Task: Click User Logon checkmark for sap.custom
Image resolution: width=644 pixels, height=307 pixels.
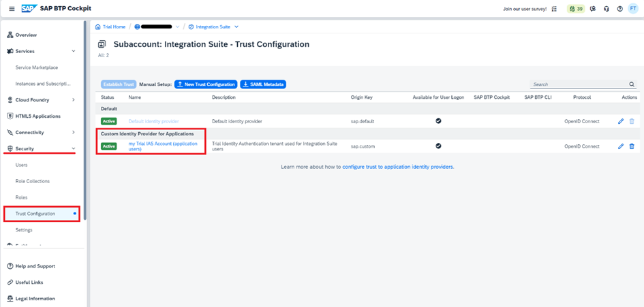Action: (438, 146)
